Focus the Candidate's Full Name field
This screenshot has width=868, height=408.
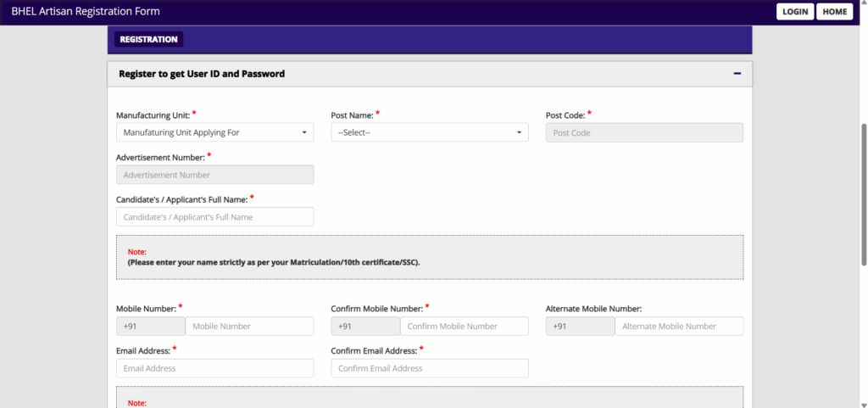[x=214, y=217]
